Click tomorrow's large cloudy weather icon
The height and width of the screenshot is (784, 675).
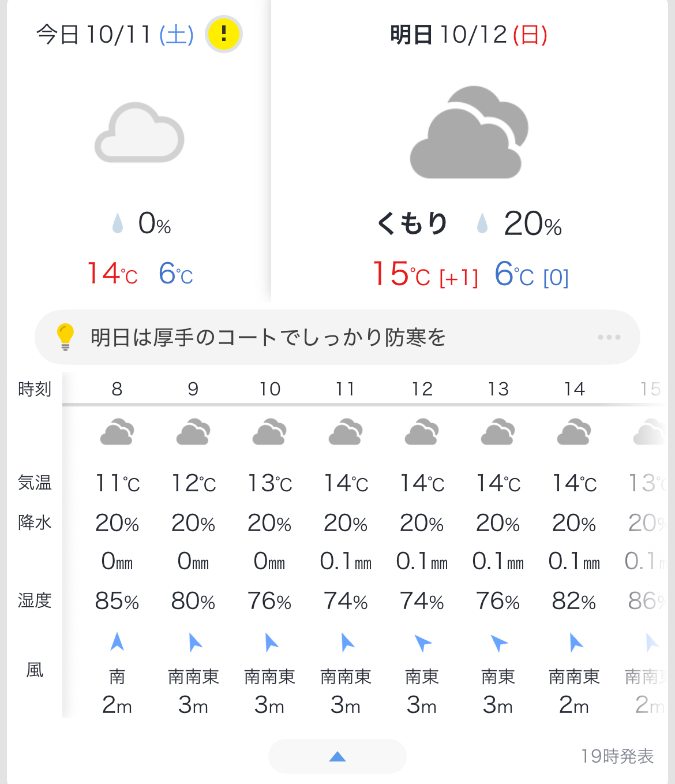point(468,133)
